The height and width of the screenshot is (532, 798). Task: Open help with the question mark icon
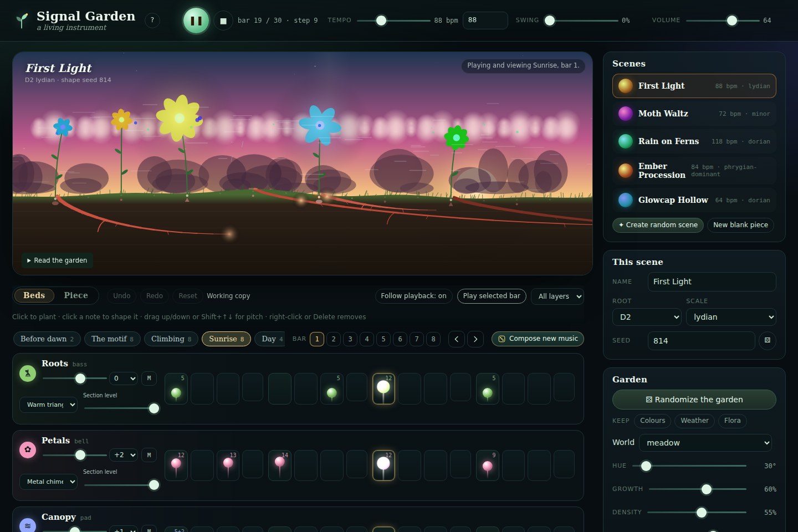point(152,20)
